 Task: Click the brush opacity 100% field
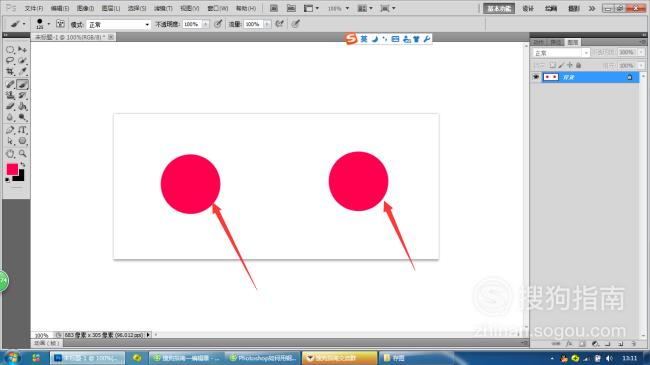point(192,24)
